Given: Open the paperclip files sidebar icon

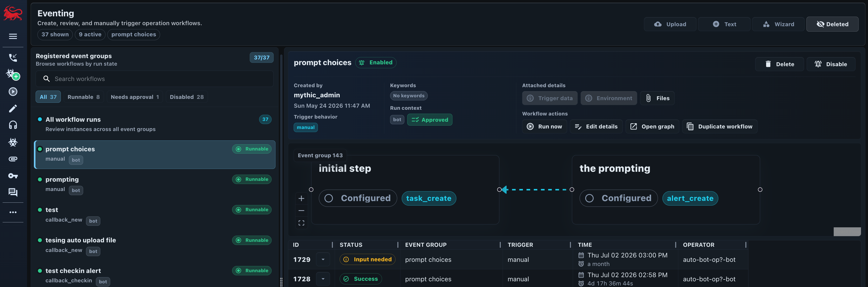Looking at the screenshot, I should click(13, 159).
